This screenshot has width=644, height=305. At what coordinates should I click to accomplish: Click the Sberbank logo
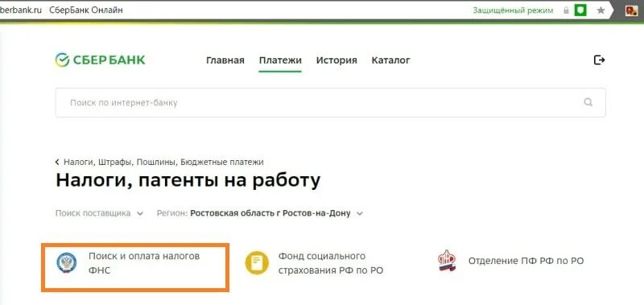(100, 60)
